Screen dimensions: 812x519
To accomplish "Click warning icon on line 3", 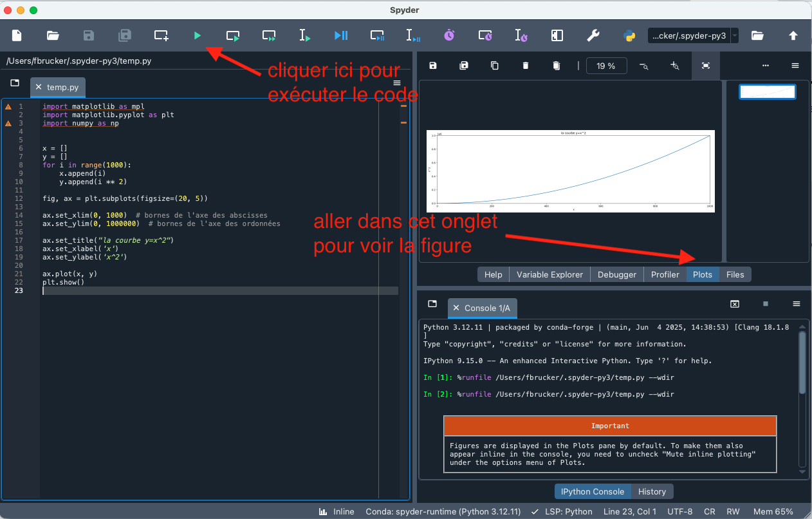I will point(8,123).
